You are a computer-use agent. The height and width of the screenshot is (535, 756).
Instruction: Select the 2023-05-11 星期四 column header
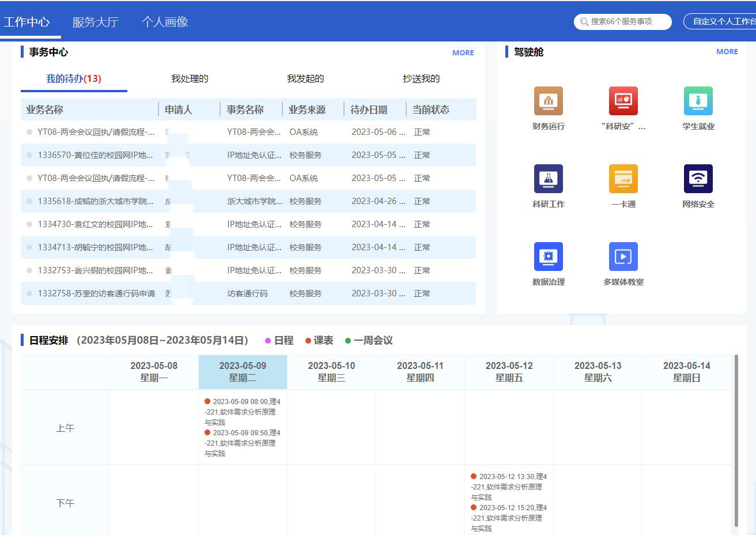(420, 372)
